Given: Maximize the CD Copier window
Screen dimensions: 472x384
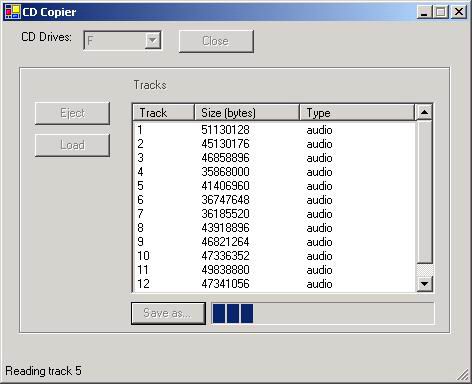Looking at the screenshot, I should [440, 12].
